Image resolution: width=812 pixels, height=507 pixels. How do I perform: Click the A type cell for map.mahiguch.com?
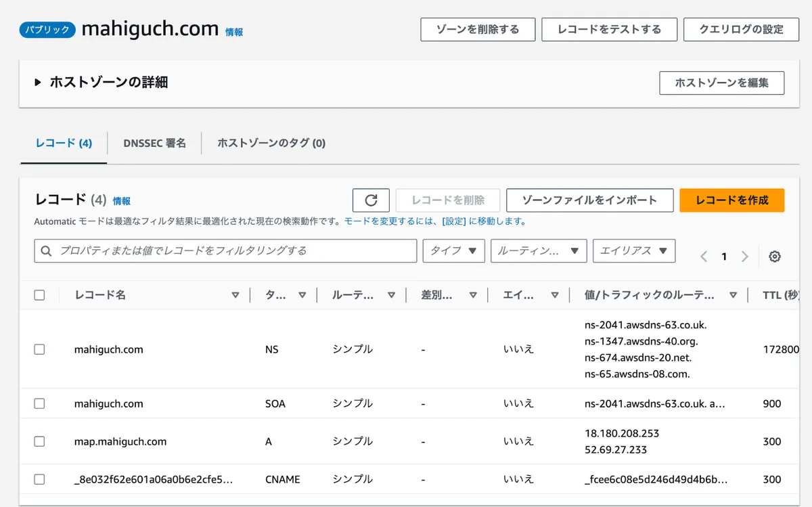pos(269,441)
